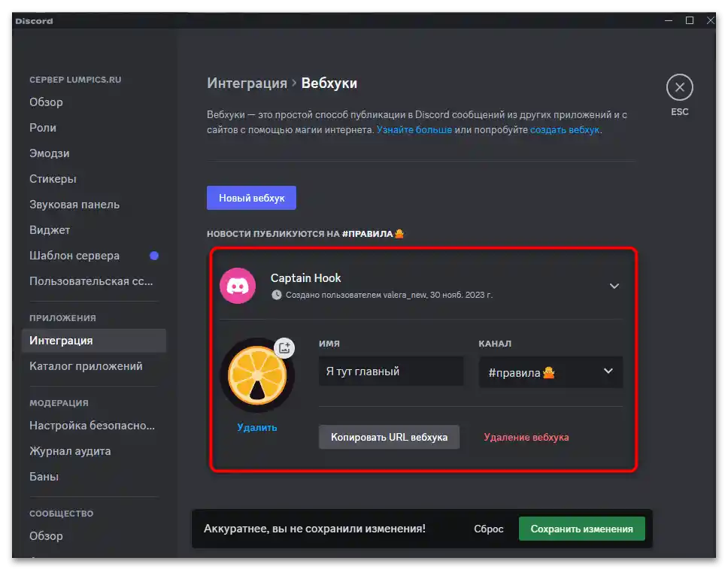Open the 'Узнайте больше' link
Screen dimensions: 728x570
point(414,130)
